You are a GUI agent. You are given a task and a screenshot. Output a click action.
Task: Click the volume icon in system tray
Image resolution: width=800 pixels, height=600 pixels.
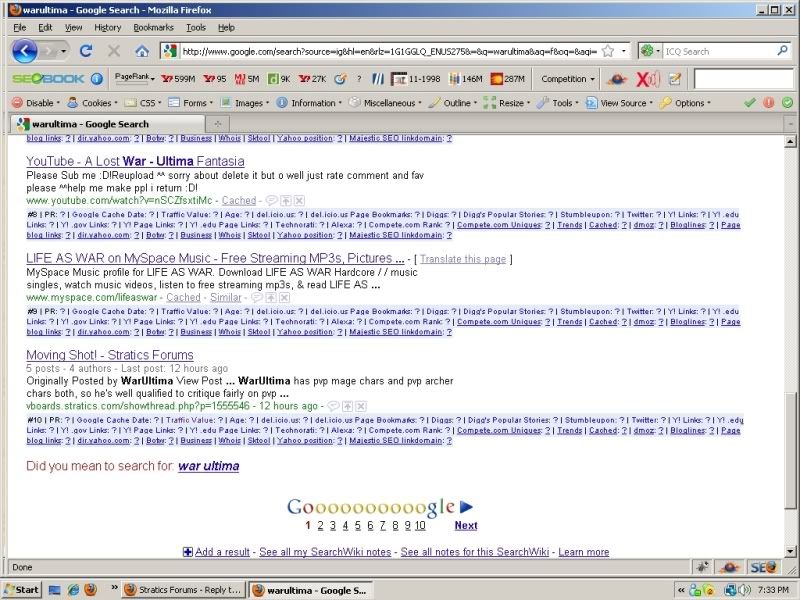tap(744, 590)
